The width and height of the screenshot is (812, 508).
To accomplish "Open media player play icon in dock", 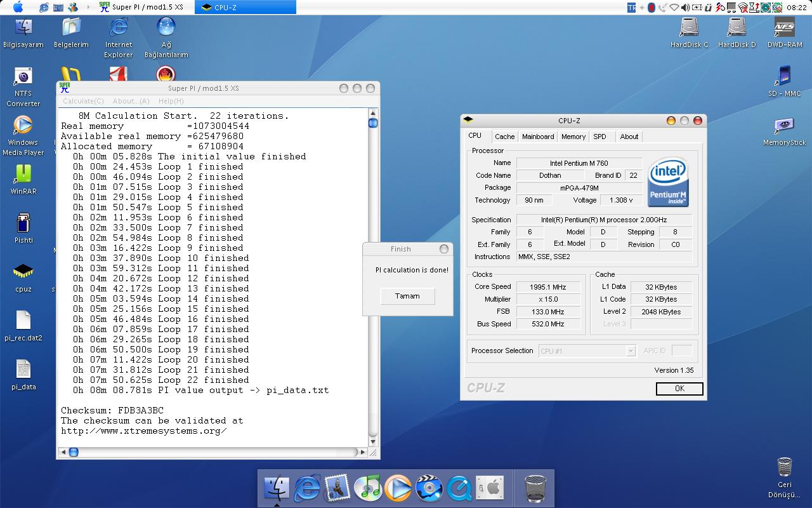I will tap(398, 488).
